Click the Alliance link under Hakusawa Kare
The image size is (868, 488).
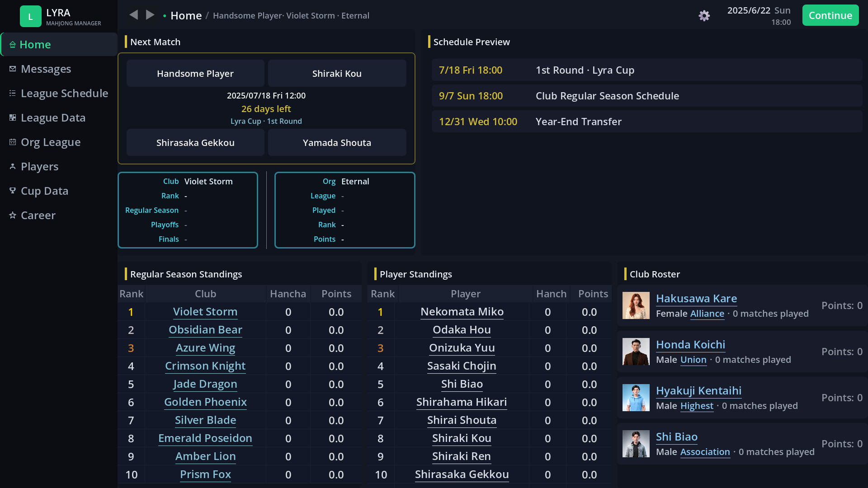click(707, 314)
